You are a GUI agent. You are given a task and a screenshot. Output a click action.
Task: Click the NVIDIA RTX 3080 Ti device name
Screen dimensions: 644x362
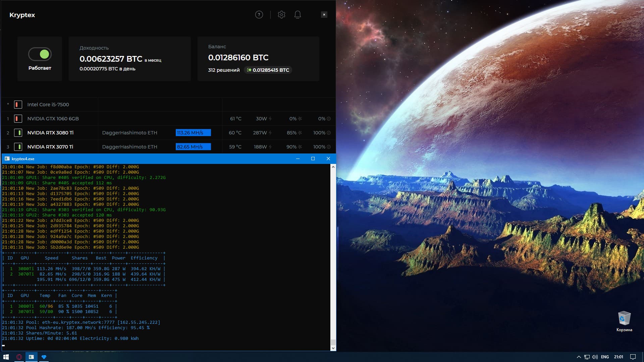click(50, 133)
